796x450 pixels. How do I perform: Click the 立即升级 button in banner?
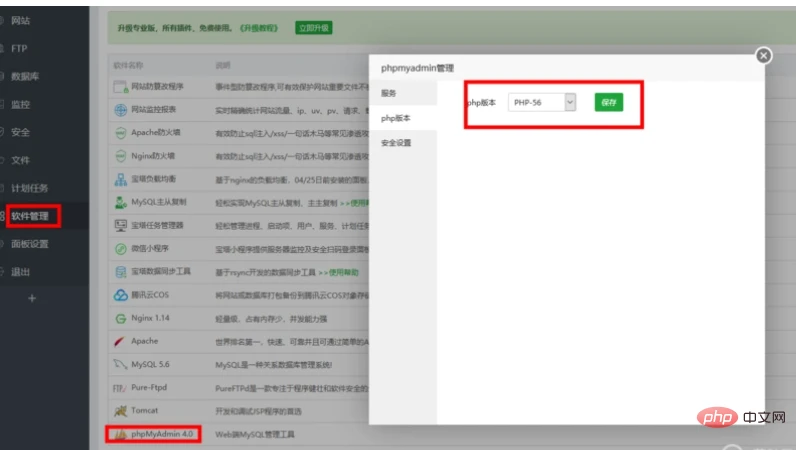314,28
